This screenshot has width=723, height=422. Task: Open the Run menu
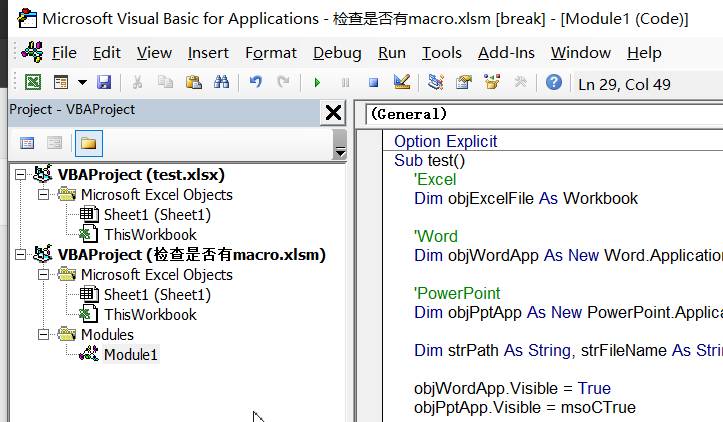[x=391, y=53]
